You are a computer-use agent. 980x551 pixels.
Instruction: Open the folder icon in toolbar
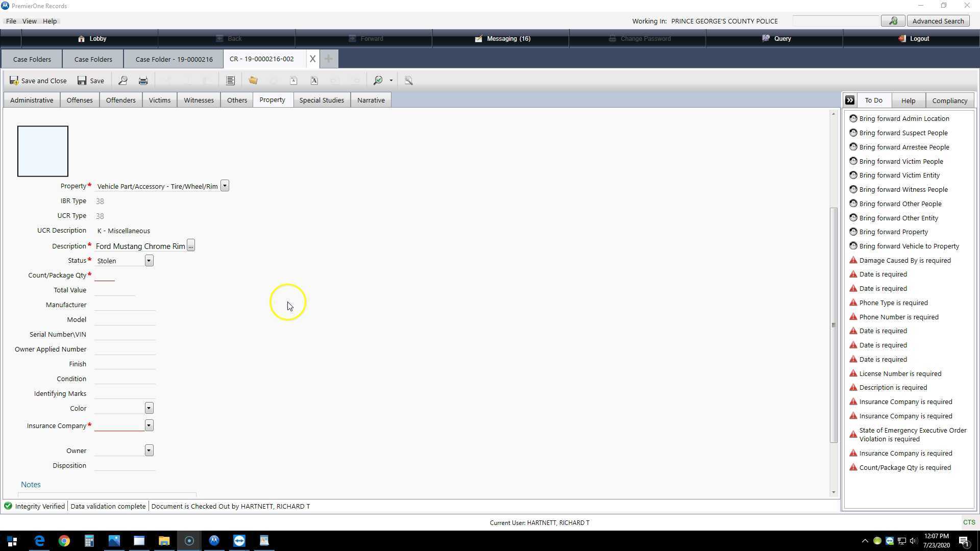click(253, 81)
